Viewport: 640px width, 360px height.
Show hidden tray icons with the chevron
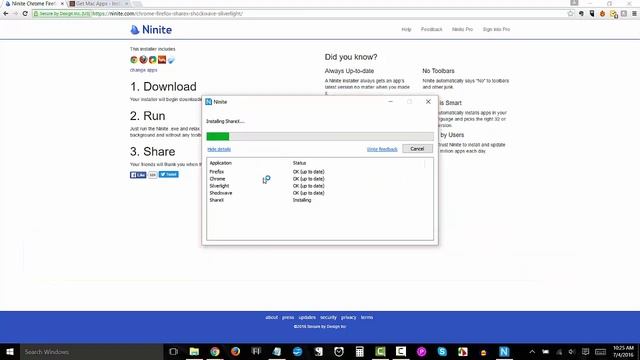(x=532, y=351)
